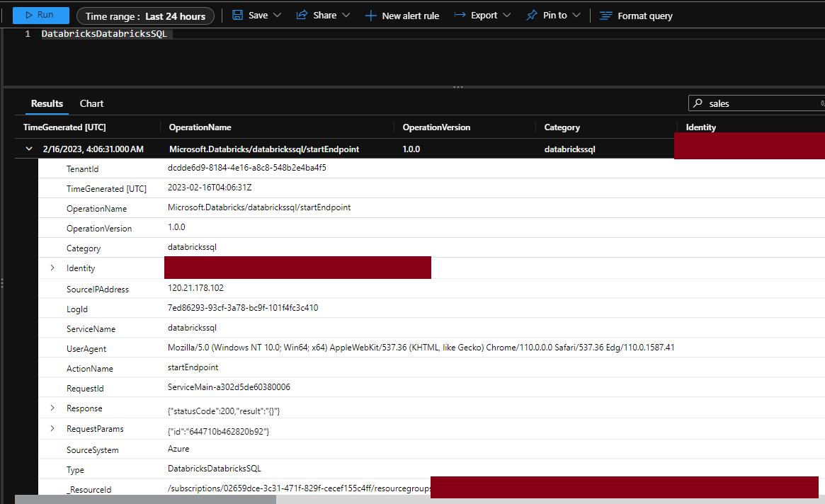Run the query with the Run button
This screenshot has width=825, height=504.
40,16
